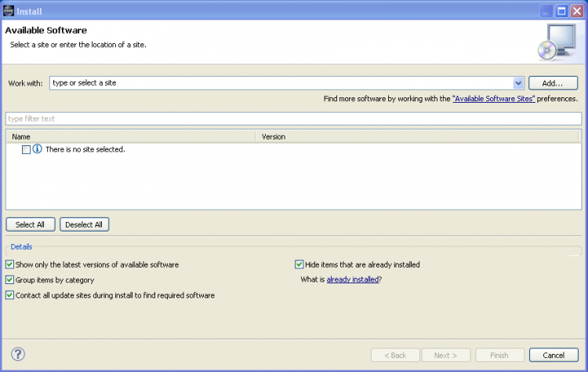The width and height of the screenshot is (588, 372).
Task: Open the Work with site dropdown arrow
Action: [518, 82]
